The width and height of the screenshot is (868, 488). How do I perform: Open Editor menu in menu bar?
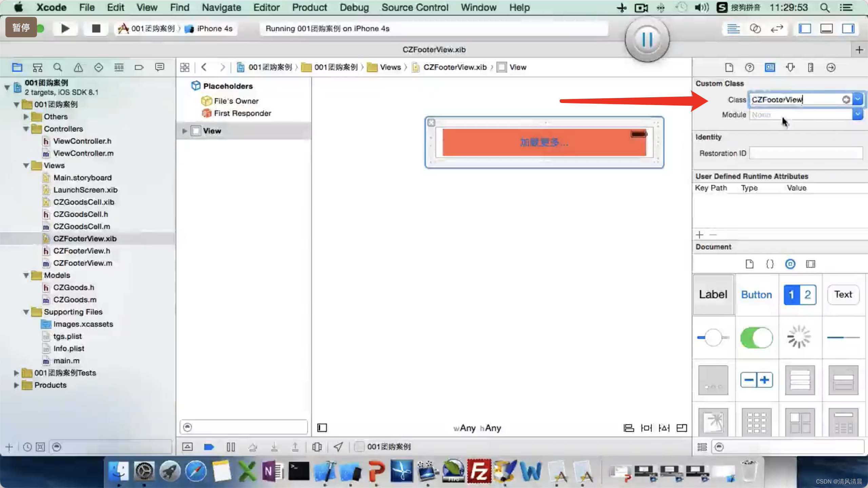pyautogui.click(x=266, y=7)
